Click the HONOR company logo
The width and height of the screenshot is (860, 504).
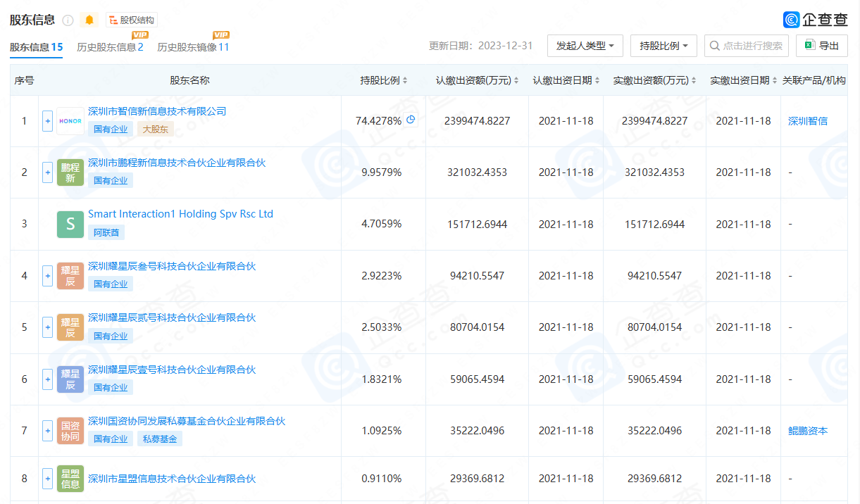(70, 121)
